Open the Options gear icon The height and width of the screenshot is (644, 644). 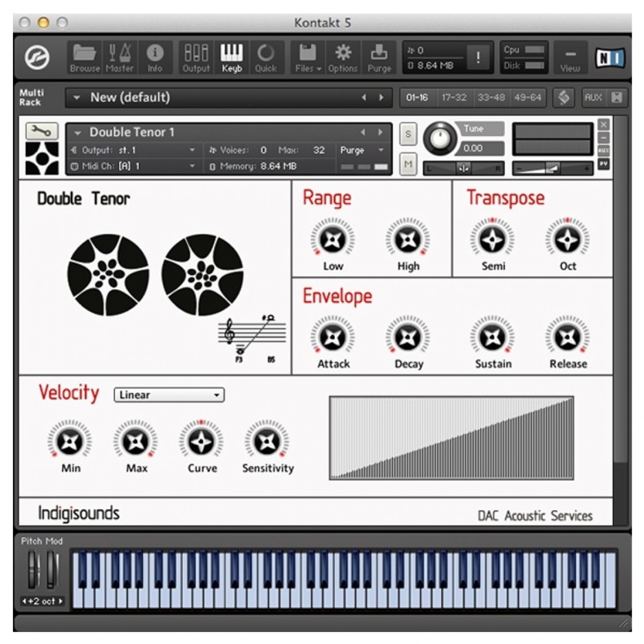tap(343, 57)
